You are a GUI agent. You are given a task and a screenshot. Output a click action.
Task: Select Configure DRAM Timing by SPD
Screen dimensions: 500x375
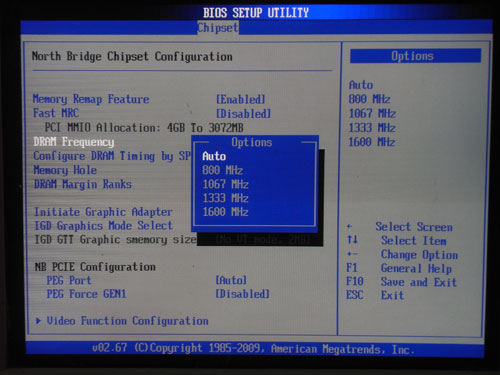[x=112, y=156]
